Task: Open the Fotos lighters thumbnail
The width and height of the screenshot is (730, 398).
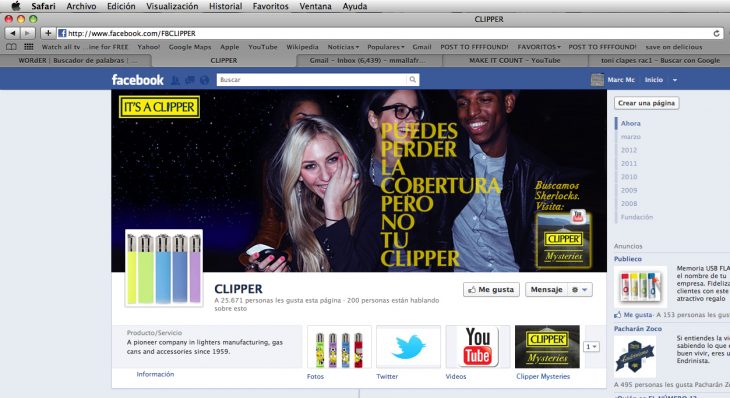Action: click(x=339, y=347)
